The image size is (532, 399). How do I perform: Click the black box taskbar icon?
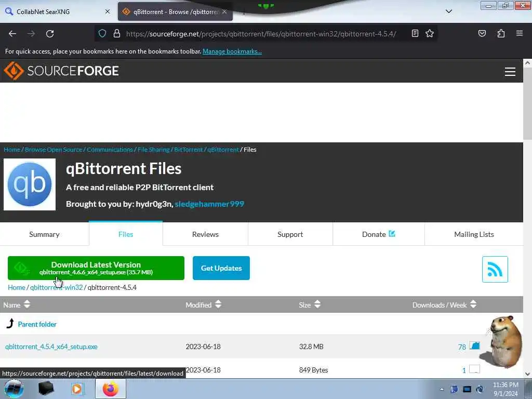click(x=46, y=389)
